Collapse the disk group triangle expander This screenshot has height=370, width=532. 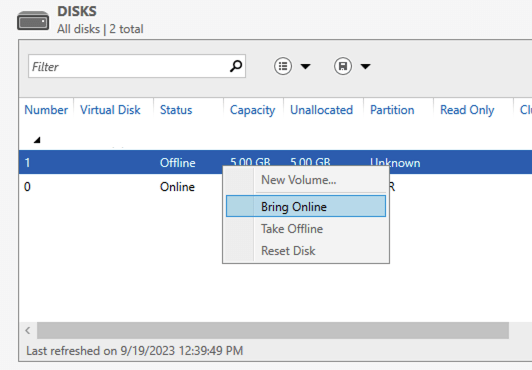pos(37,139)
